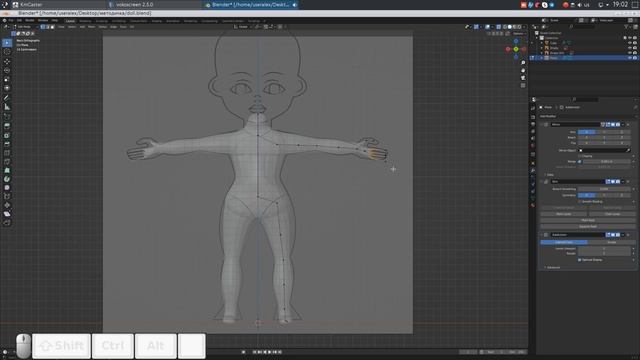640x360 pixels.
Task: Select the Move tool in the toolbar
Action: [7, 61]
